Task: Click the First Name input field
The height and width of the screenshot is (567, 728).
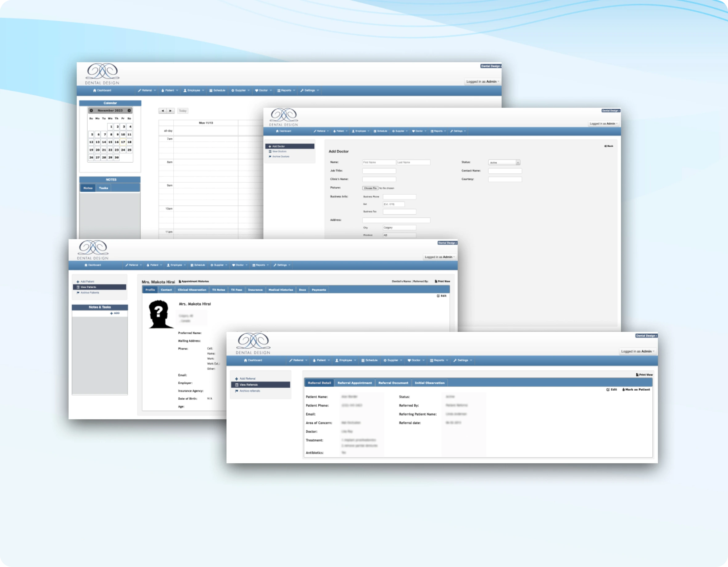Action: click(x=379, y=162)
